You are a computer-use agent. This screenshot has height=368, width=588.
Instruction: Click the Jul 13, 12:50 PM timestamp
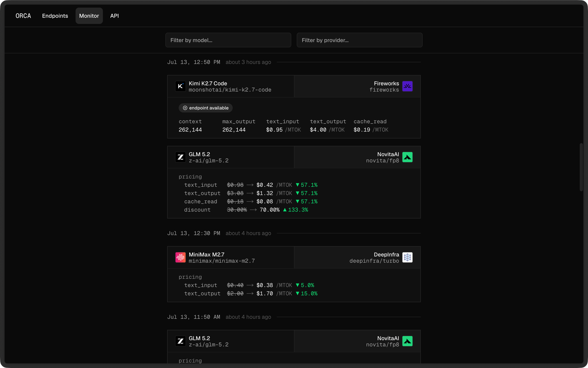tap(194, 62)
